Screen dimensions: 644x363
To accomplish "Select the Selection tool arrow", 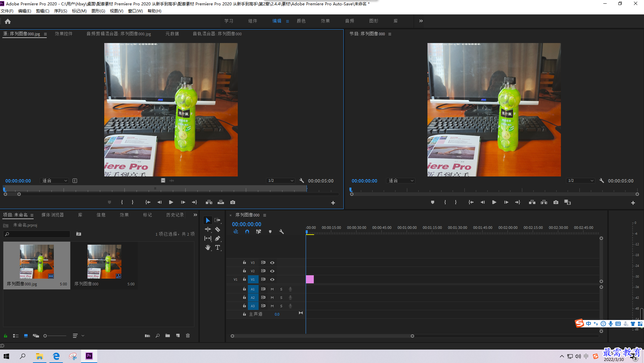I will click(x=208, y=220).
